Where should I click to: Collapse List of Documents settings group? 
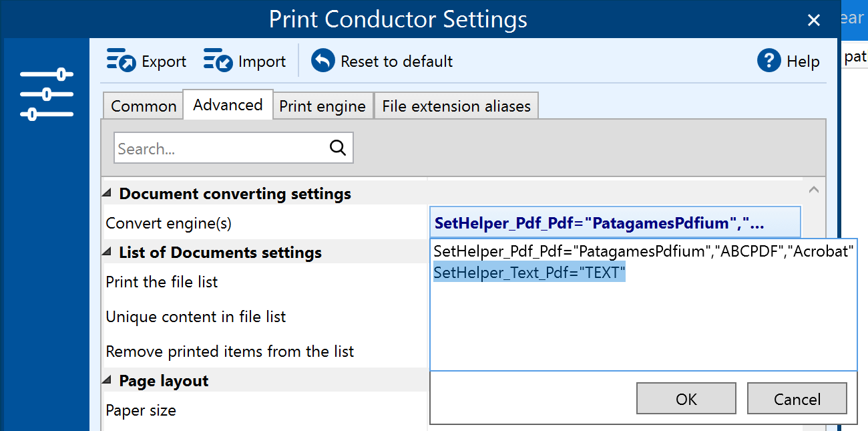(107, 253)
